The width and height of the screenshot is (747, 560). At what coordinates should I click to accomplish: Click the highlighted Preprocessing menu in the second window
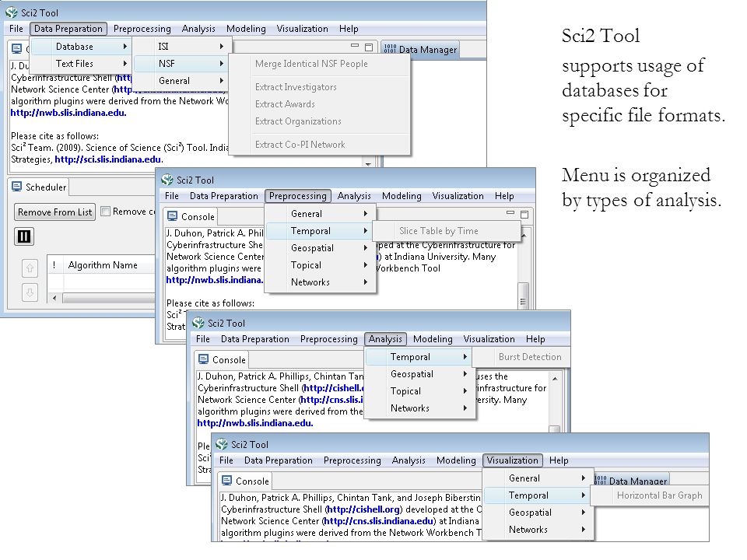298,196
